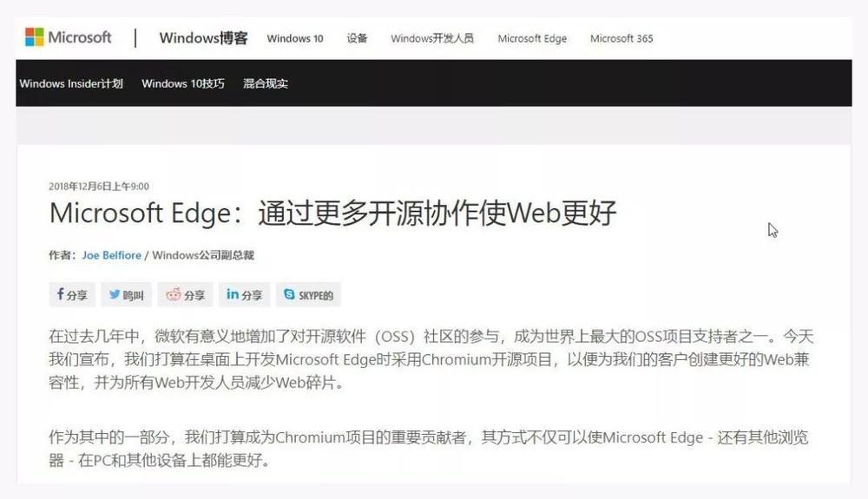Select Microsoft Edge in top navigation
The height and width of the screenshot is (499, 868).
pos(532,38)
